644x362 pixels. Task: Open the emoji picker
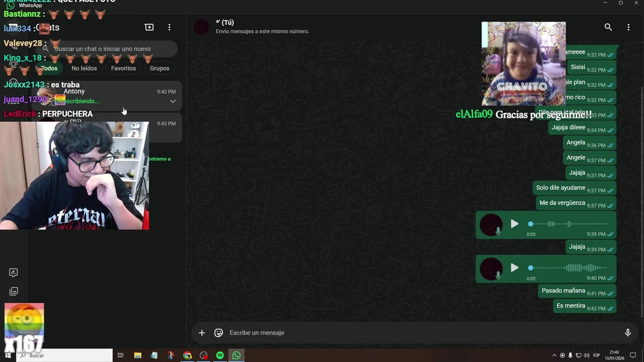click(x=219, y=333)
